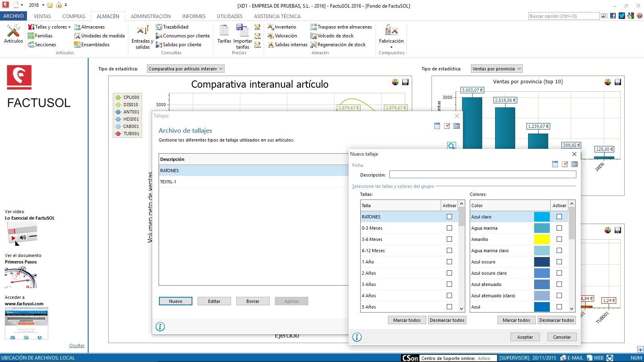644x362 pixels.
Task: Open the Tarifas price list icon
Action: (224, 34)
